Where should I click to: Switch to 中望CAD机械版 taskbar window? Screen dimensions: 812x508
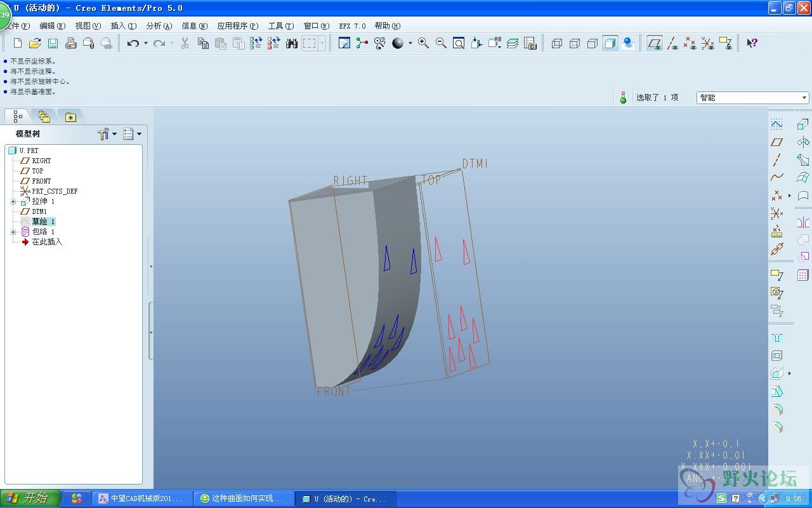click(142, 498)
